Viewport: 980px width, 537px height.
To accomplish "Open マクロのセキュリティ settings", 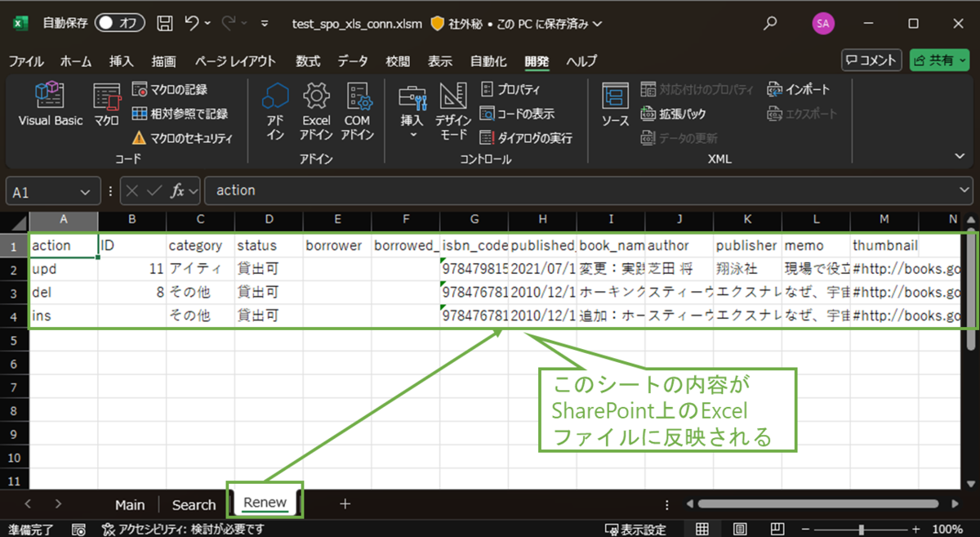I will tap(181, 138).
